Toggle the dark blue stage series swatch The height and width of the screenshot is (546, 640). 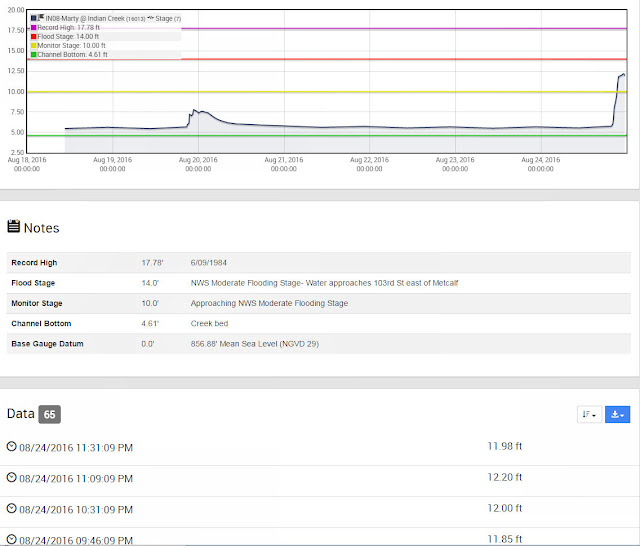[34, 18]
